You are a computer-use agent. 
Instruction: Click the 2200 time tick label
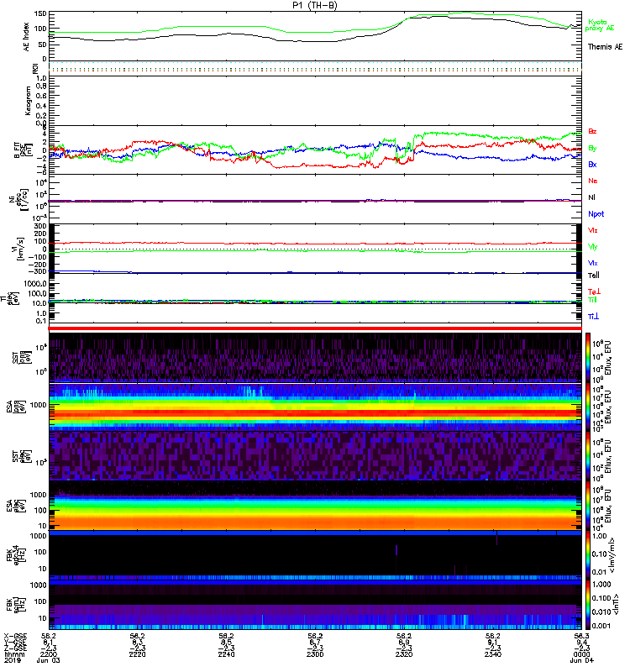click(x=49, y=654)
